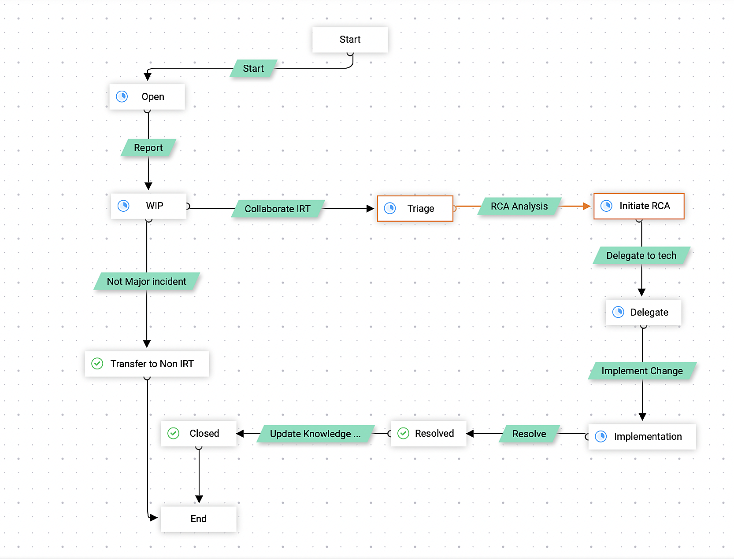Select the Report transition label
The width and height of the screenshot is (734, 560).
[148, 148]
